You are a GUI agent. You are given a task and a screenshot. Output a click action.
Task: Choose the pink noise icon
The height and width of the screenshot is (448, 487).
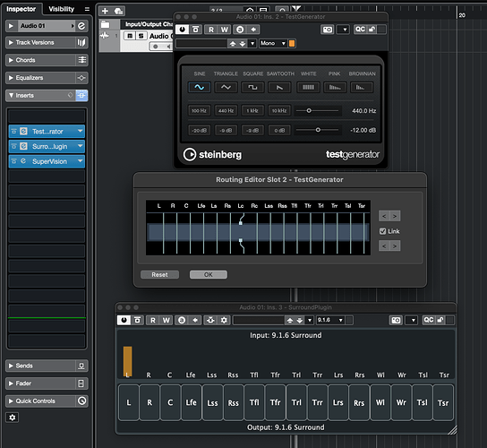click(335, 88)
